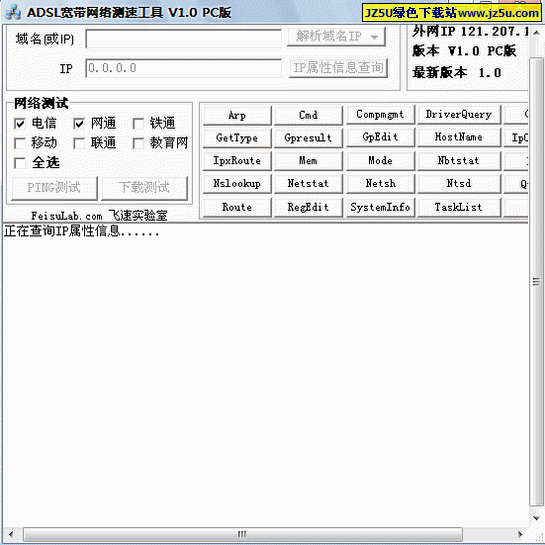Click the network app icon in title bar

(x=13, y=13)
